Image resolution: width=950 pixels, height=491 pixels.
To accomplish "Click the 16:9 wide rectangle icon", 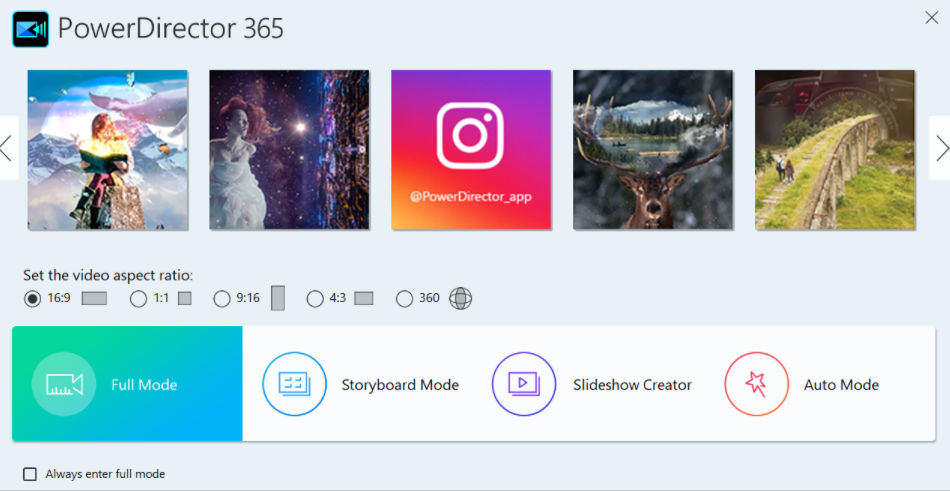I will pyautogui.click(x=95, y=298).
